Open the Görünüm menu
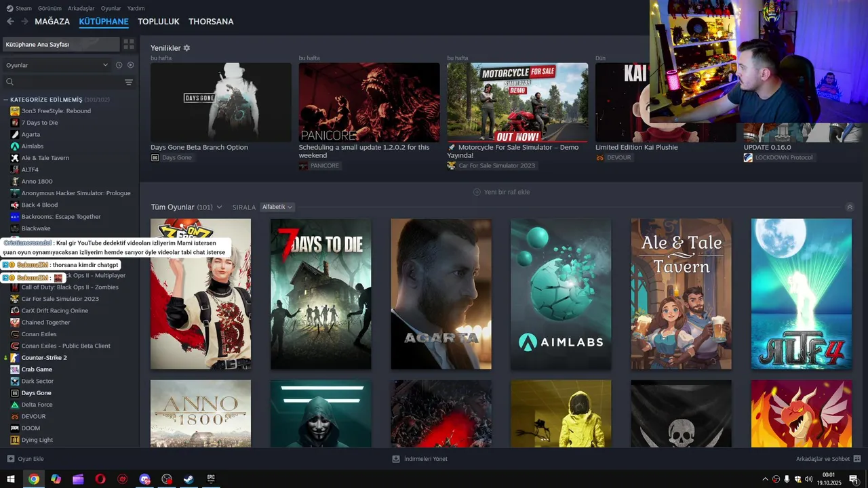The width and height of the screenshot is (868, 488). click(50, 8)
